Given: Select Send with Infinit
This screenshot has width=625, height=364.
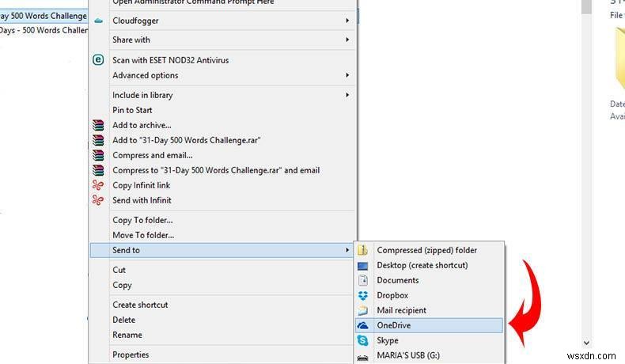Looking at the screenshot, I should coord(222,200).
